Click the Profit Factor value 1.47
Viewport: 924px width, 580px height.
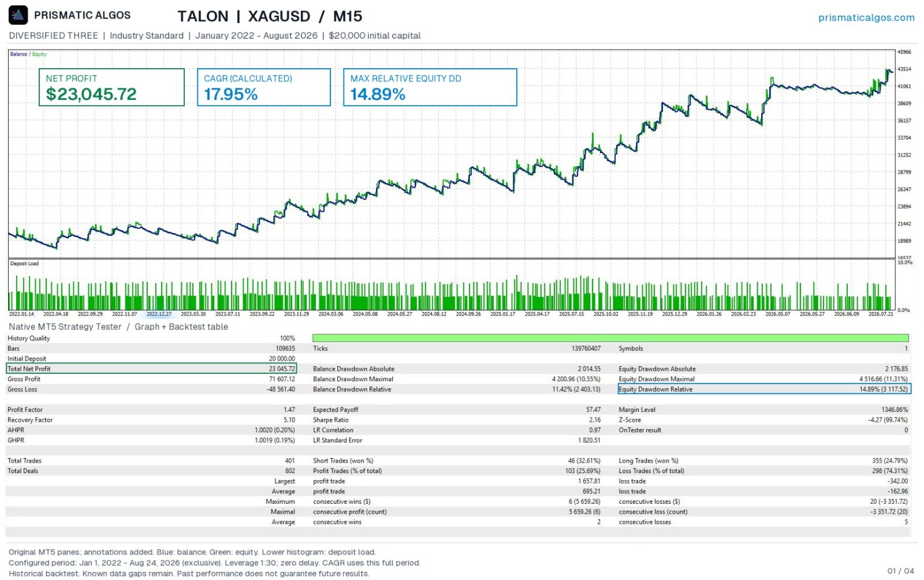click(289, 410)
